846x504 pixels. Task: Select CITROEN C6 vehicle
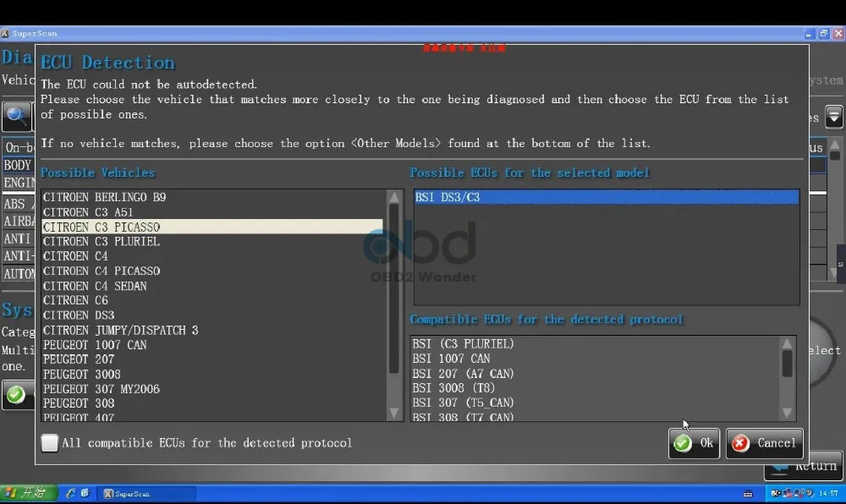click(212, 300)
